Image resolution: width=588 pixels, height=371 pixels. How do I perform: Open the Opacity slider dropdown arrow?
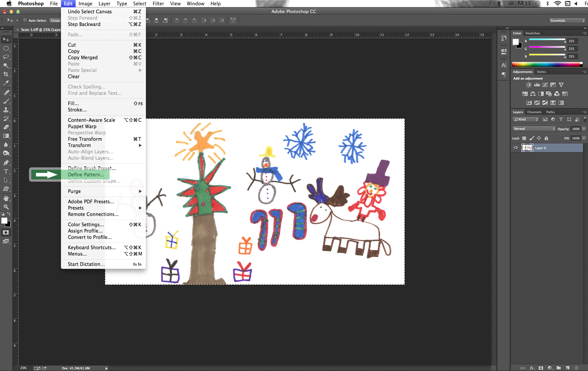[x=584, y=129]
